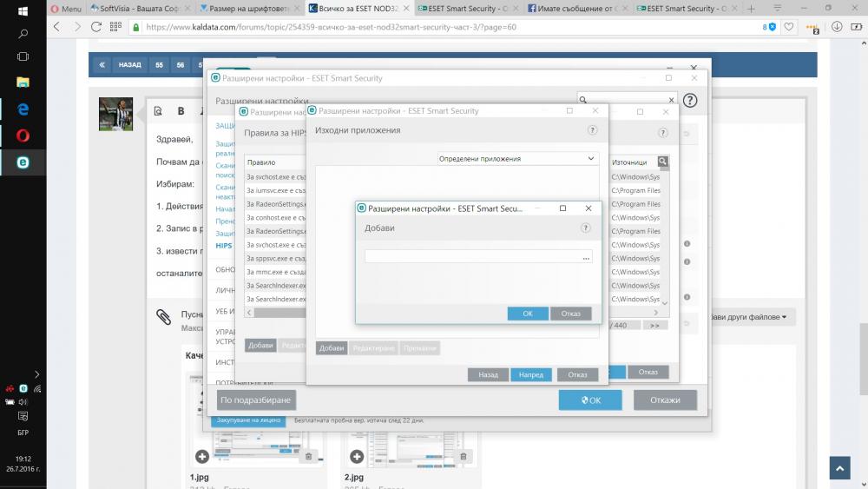Delete 1.jpg attachment trash icon
The width and height of the screenshot is (868, 489).
308,456
